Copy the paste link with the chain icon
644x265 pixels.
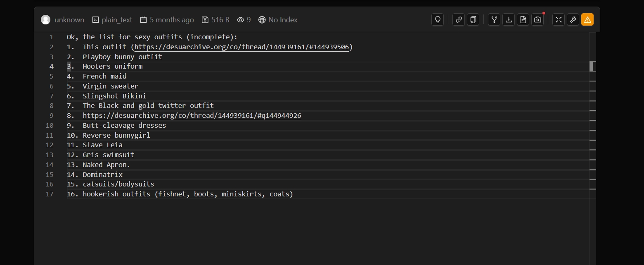coord(458,19)
